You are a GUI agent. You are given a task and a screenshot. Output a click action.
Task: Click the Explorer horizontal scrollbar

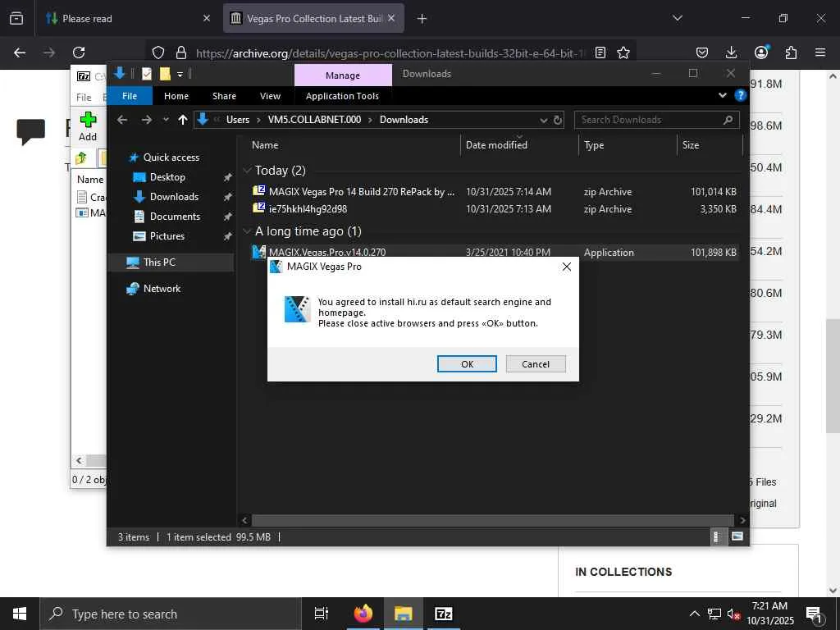click(492, 520)
